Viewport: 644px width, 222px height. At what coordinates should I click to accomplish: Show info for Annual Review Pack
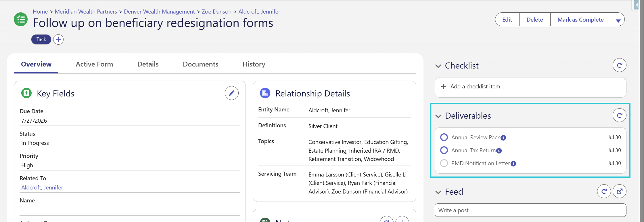pos(503,138)
